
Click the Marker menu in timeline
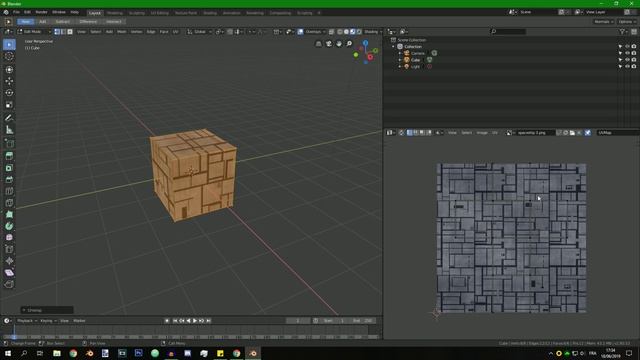[79, 321]
